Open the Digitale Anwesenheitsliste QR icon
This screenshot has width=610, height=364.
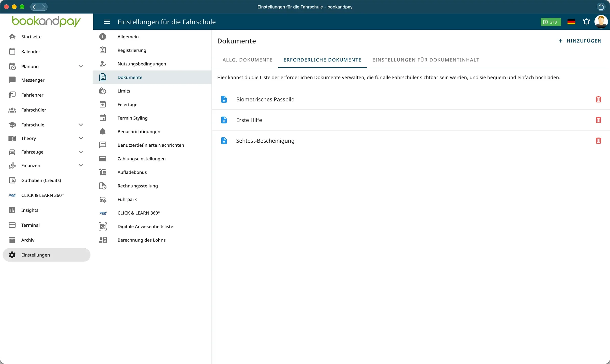point(103,226)
